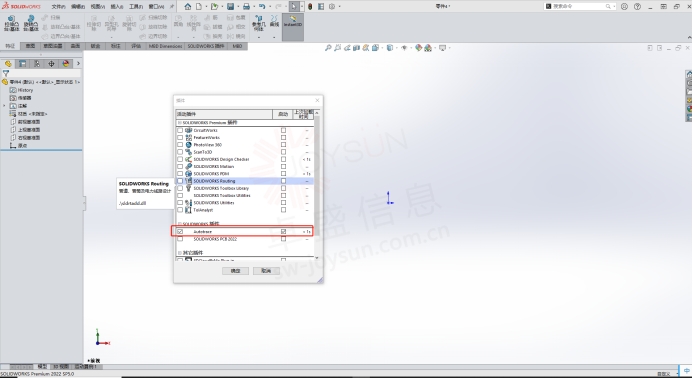Enable the PhotoView 360 add-in checkbox

[180, 145]
